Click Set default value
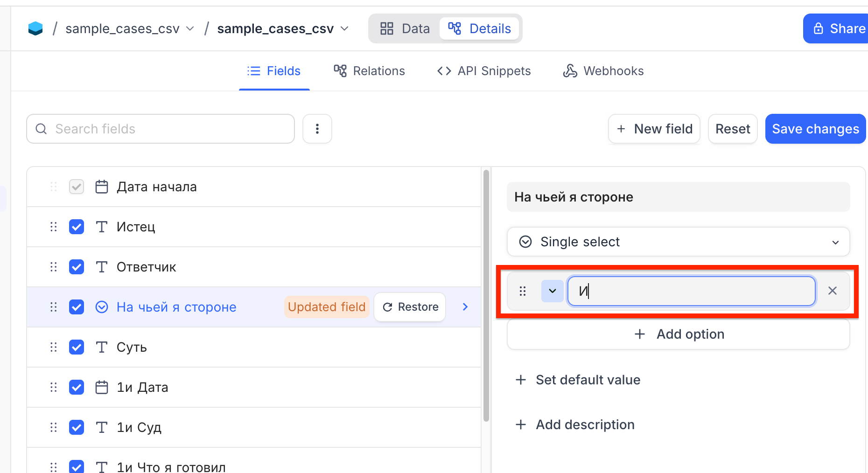This screenshot has height=473, width=868. (x=578, y=380)
